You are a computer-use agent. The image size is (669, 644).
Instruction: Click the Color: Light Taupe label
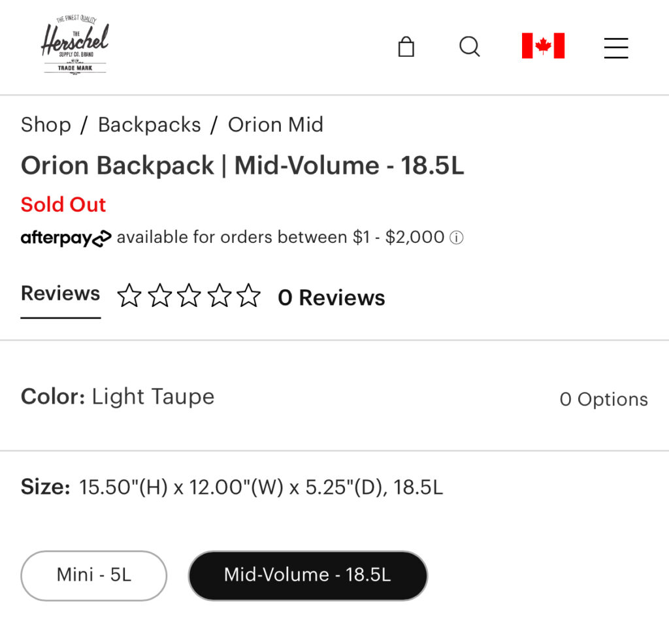[x=118, y=396]
